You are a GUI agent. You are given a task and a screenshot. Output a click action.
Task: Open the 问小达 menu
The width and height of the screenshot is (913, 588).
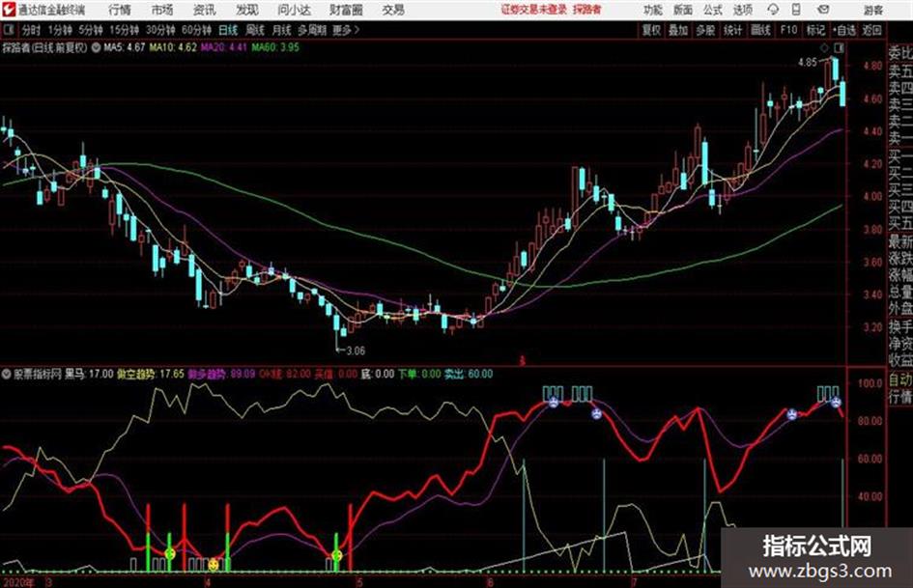(x=294, y=10)
